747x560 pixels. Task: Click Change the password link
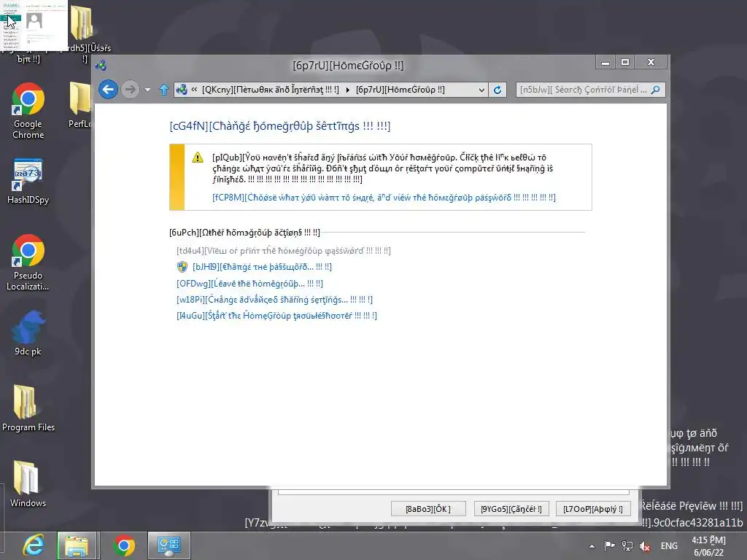tap(262, 267)
